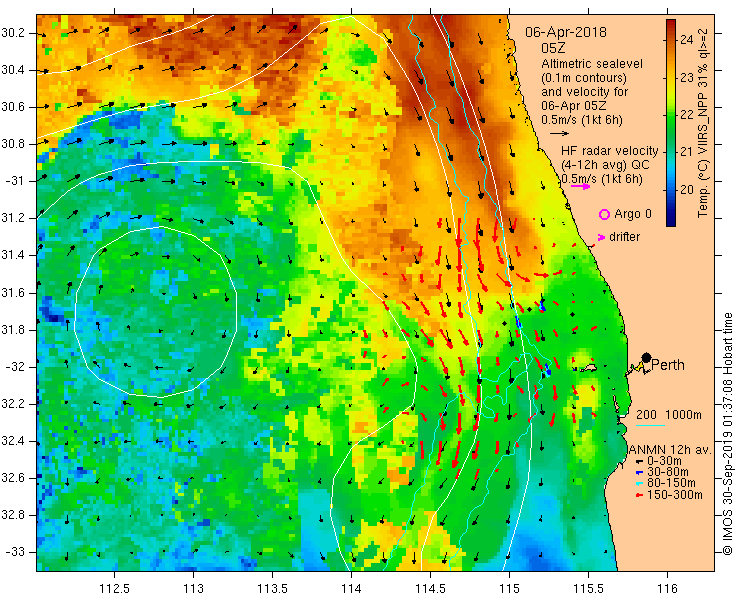Click the color bar value '21'

click(x=687, y=152)
